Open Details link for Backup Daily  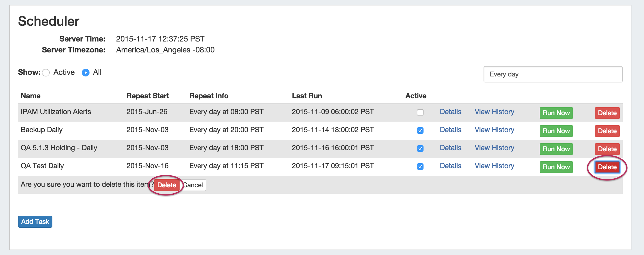(x=451, y=130)
